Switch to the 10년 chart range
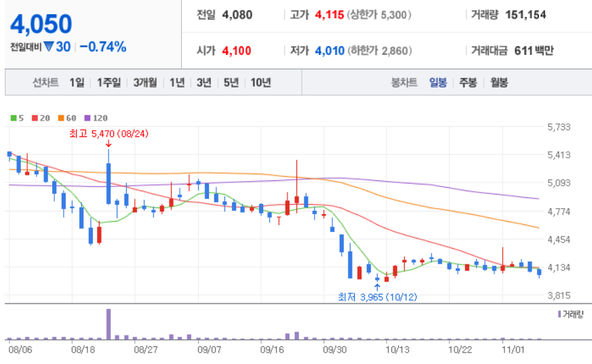 pos(260,82)
